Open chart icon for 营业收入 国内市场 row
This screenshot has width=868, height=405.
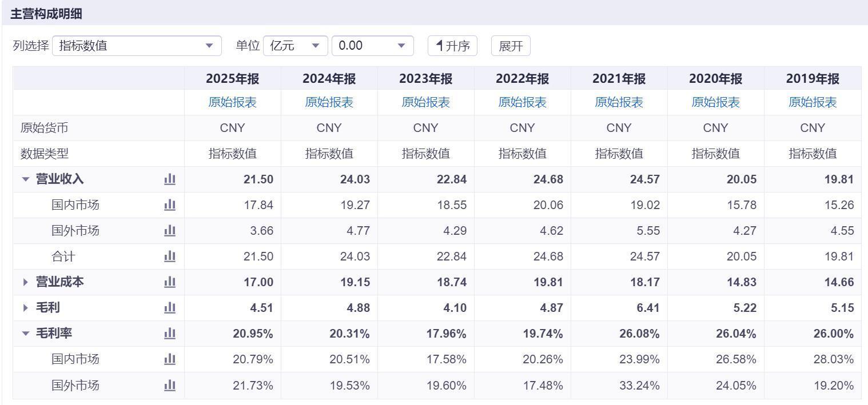point(170,205)
